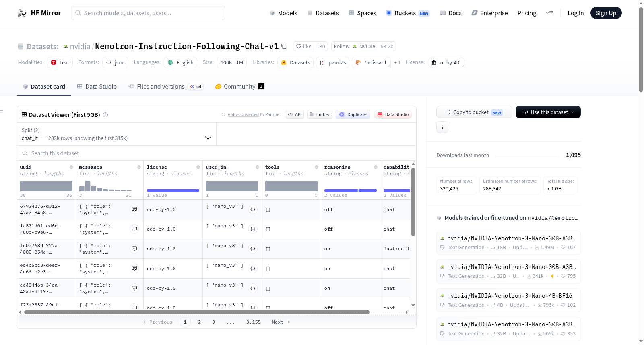Open chat view for row 67924276-d312
The image size is (644, 345).
point(134,209)
